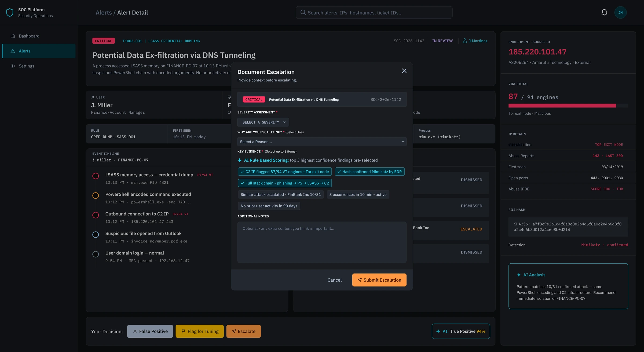Click the Alerts warning triangle icon
Image resolution: width=644 pixels, height=352 pixels.
13,51
